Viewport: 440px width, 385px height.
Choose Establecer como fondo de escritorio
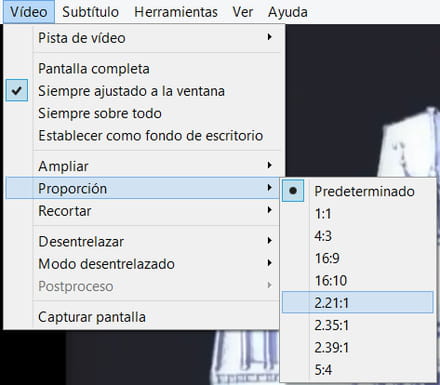143,135
